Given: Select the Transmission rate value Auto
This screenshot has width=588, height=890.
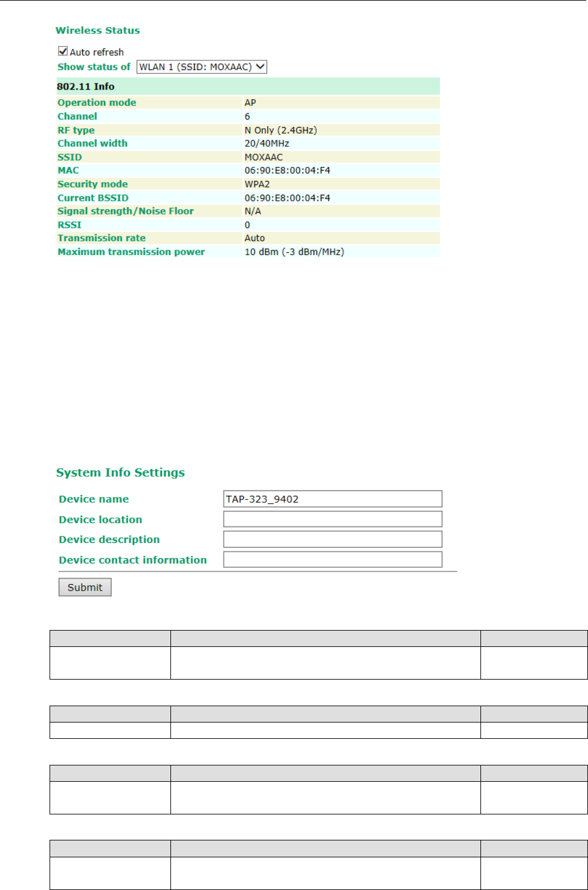Looking at the screenshot, I should (x=254, y=238).
